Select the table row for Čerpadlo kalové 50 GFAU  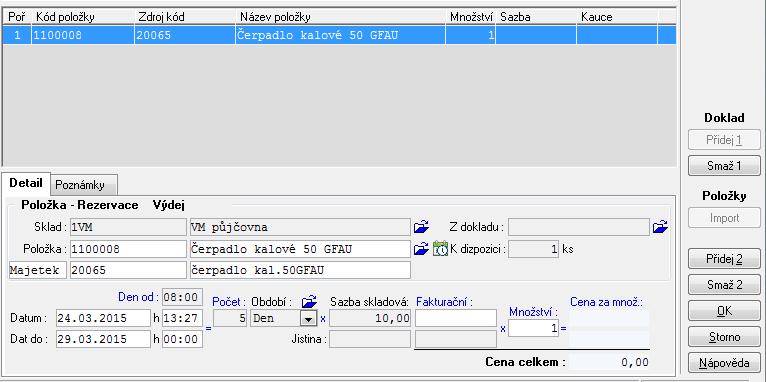point(340,35)
